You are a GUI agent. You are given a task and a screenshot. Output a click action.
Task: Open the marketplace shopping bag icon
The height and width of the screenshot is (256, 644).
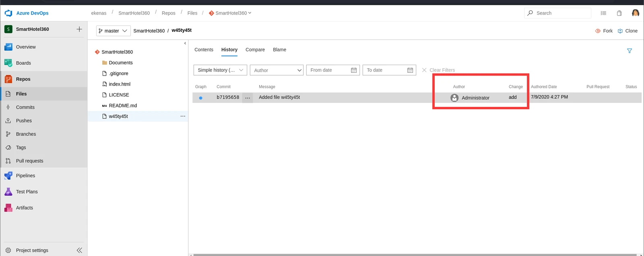click(619, 13)
